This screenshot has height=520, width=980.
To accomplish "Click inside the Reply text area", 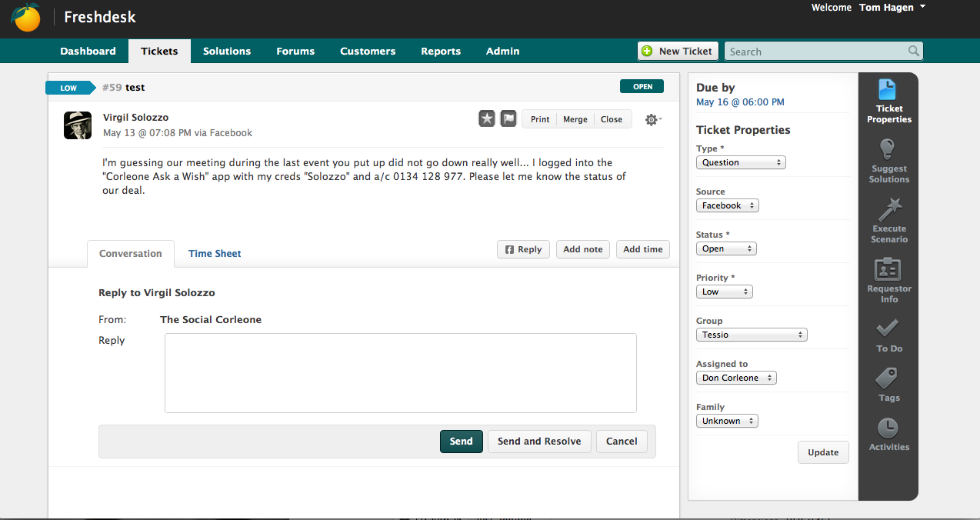I will 401,373.
